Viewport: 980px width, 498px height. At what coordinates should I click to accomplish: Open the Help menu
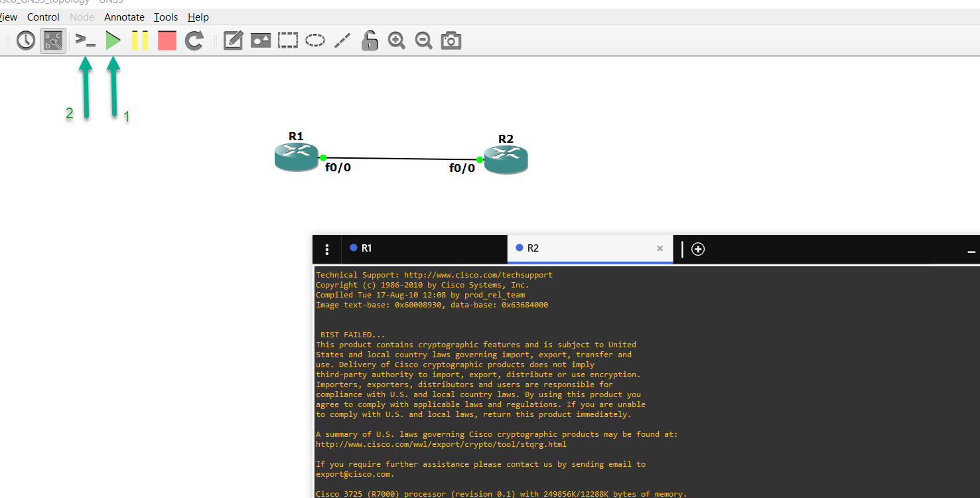[198, 17]
